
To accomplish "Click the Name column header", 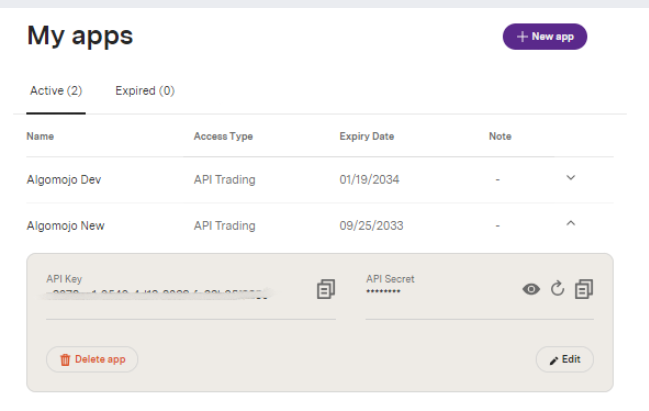I will 40,136.
